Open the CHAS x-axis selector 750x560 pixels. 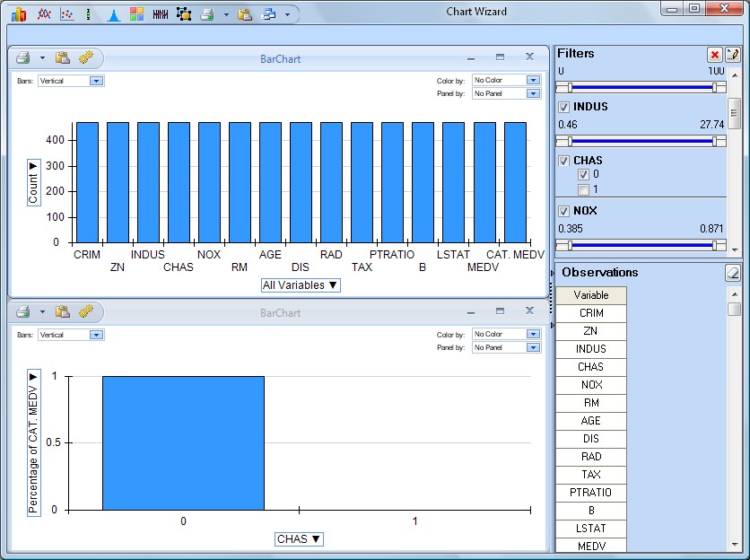click(299, 539)
